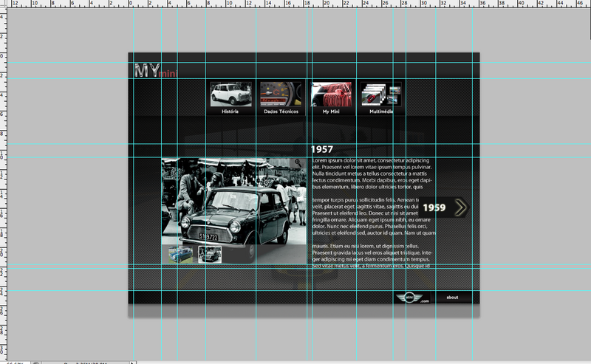591x364 pixels.
Task: Click on the horizontal ruler at top
Action: [x=295, y=3]
